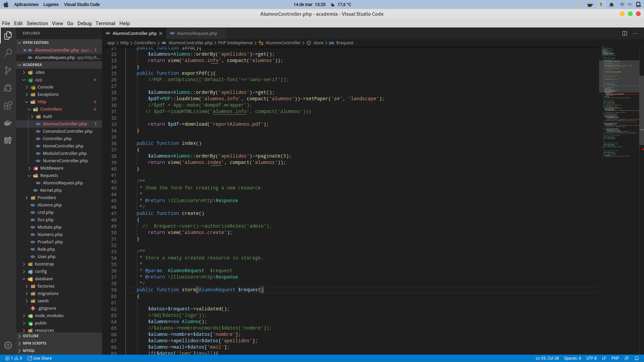Click Live Share in status bar
This screenshot has width=644, height=362.
(40, 358)
